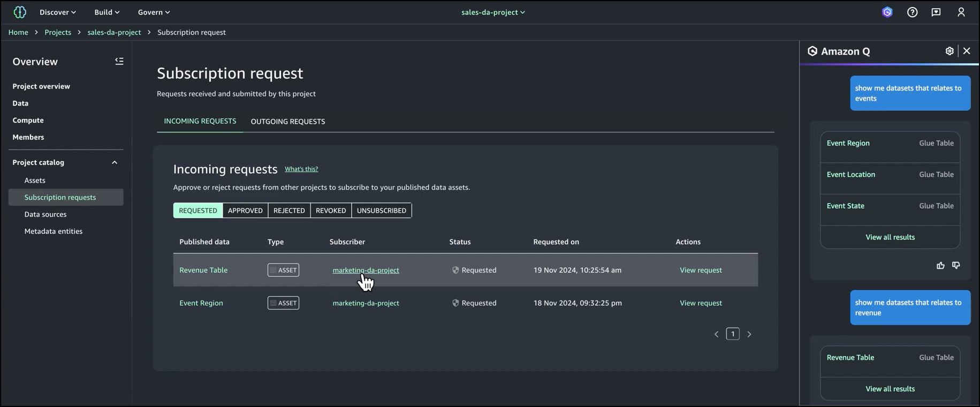This screenshot has height=407, width=980.
Task: Select the REVOKED status filter
Action: 331,210
